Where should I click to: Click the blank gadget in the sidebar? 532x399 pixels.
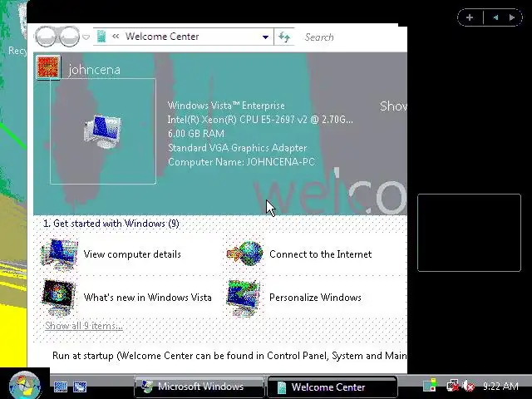(469, 233)
